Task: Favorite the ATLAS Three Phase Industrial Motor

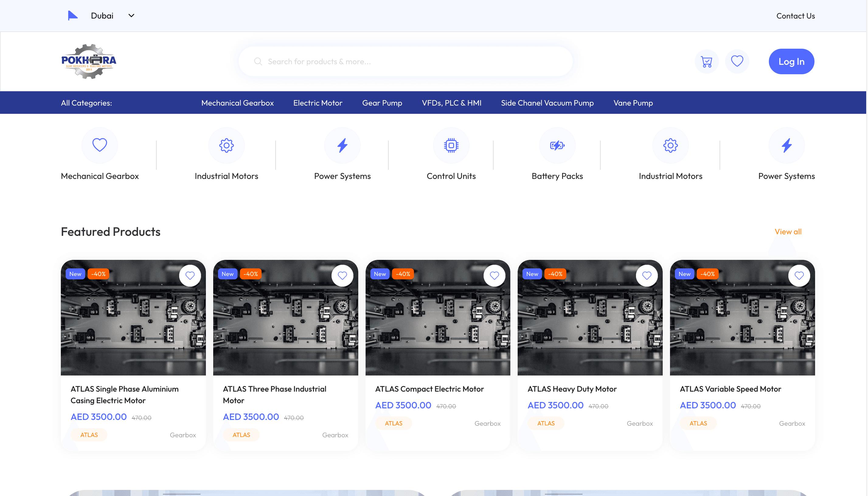Action: point(342,276)
